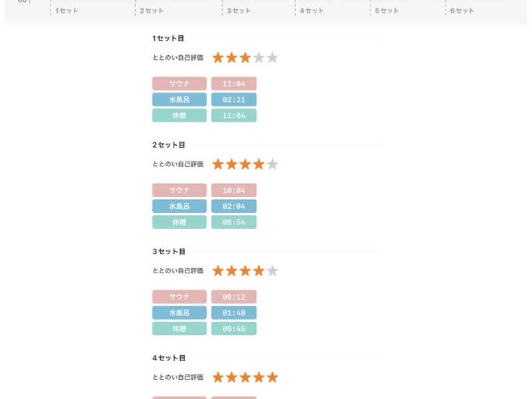Click the 3セット目 section heading
Screen dimensions: 532x399
coord(169,251)
